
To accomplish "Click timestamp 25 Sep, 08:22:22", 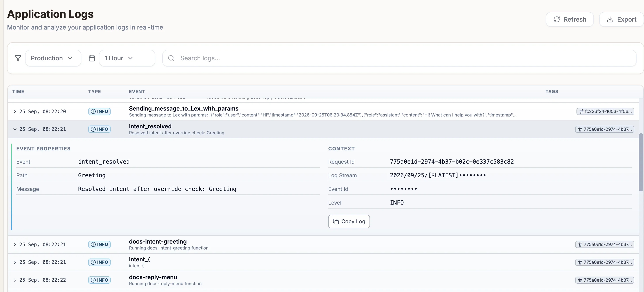I will click(43, 280).
